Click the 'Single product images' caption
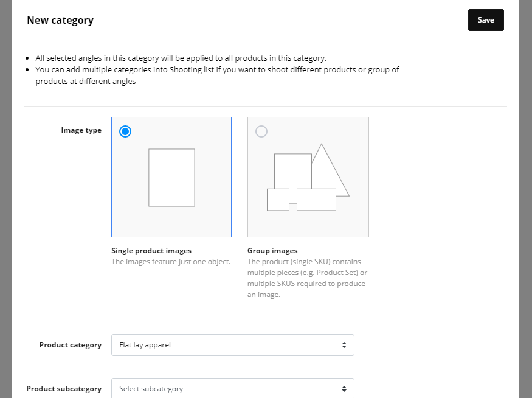The image size is (532, 398). (x=151, y=251)
